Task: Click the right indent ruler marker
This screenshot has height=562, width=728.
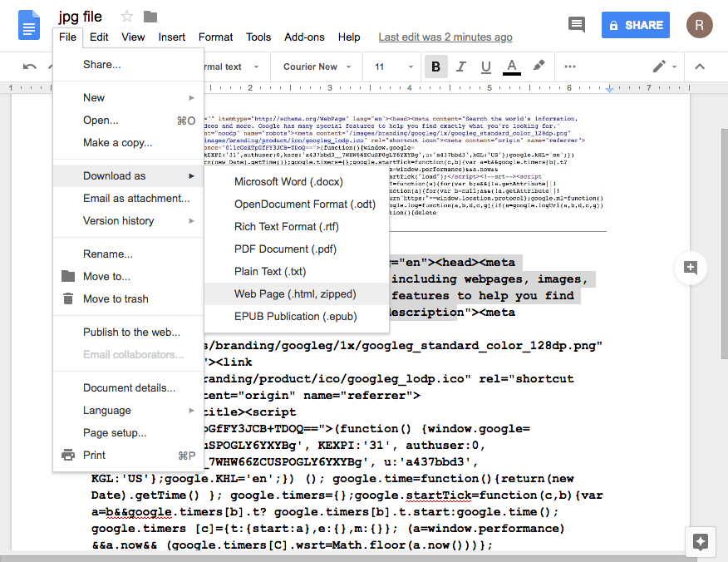Action: click(610, 89)
